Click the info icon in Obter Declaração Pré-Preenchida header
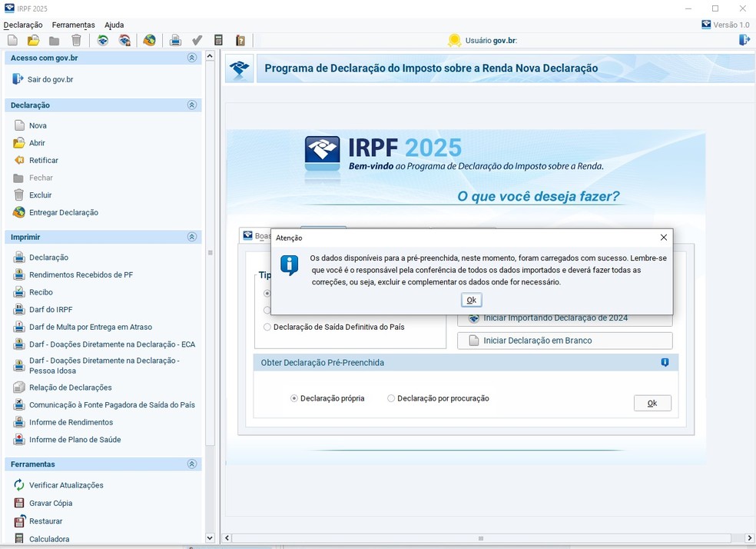The width and height of the screenshot is (756, 549). click(x=665, y=362)
